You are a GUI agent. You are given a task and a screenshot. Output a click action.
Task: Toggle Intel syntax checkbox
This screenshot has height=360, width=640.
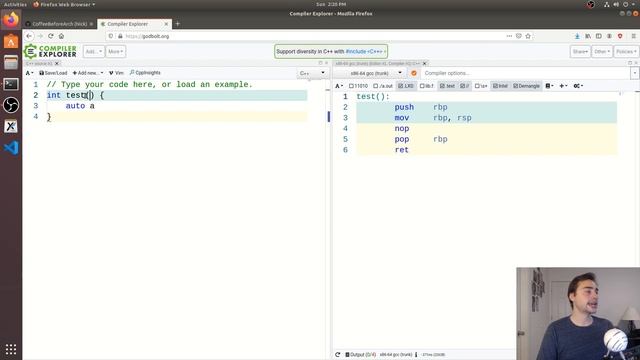[500, 86]
